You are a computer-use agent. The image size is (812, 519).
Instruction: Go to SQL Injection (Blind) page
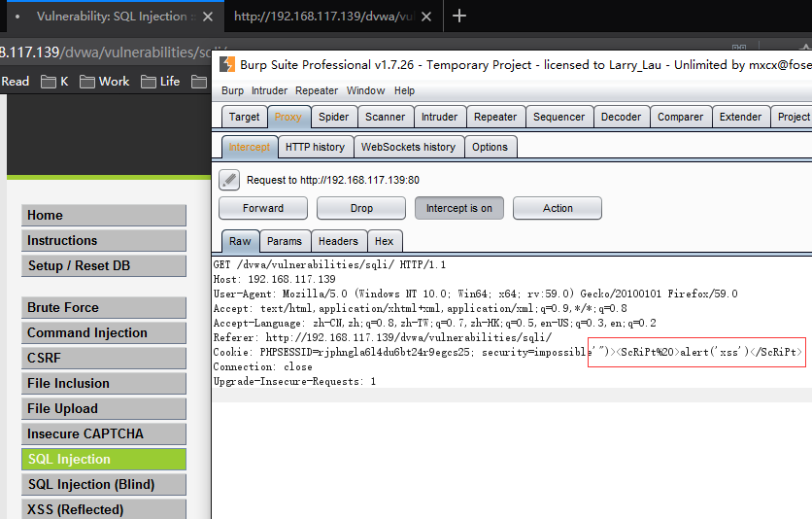[x=104, y=484]
